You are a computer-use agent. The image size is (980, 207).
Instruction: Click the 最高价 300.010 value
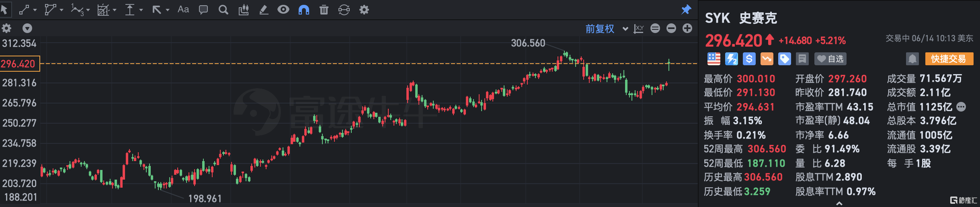[756, 79]
